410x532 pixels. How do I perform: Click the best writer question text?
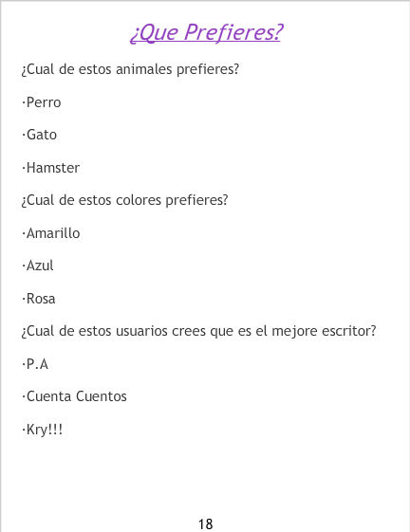click(x=198, y=332)
